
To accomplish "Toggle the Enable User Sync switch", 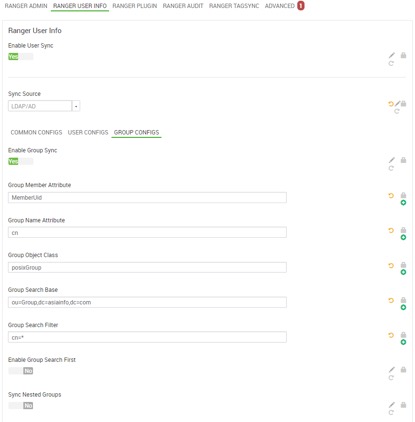I will click(x=21, y=57).
